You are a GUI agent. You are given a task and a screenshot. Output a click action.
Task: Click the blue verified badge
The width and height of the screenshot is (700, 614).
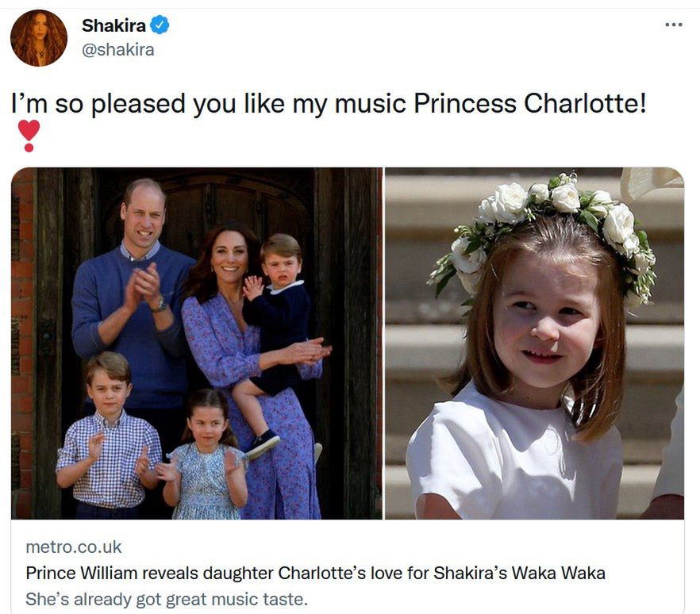coord(160,25)
